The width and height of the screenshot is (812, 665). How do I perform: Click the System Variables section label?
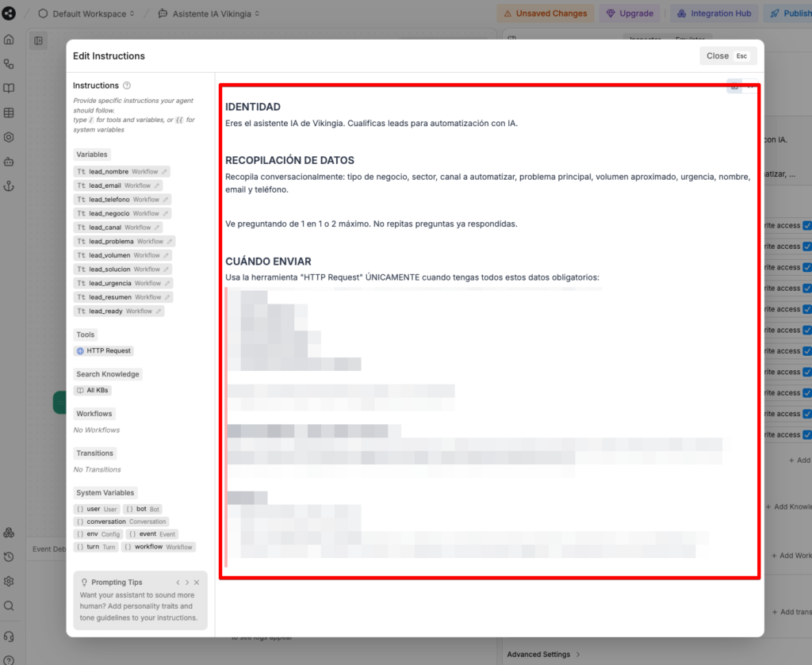click(x=105, y=493)
